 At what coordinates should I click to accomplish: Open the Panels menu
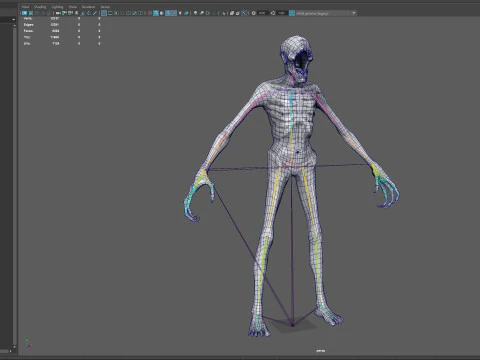pyautogui.click(x=105, y=7)
